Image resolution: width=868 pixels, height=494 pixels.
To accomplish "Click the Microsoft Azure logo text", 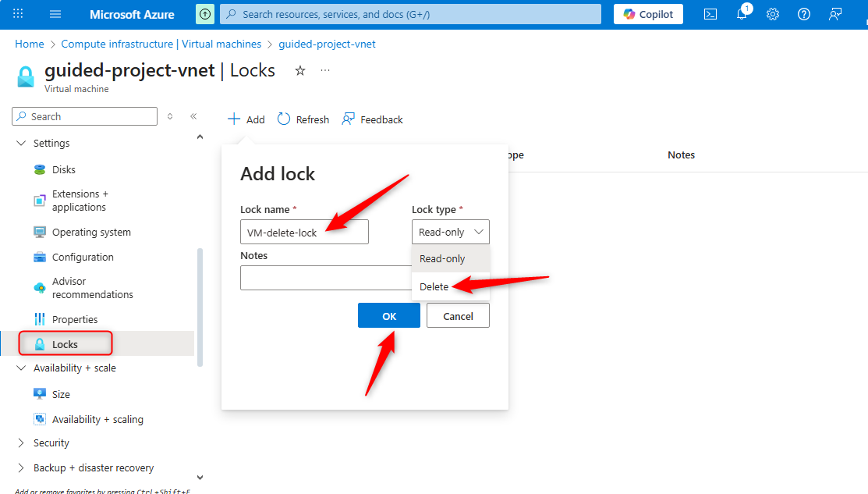I will 132,14.
